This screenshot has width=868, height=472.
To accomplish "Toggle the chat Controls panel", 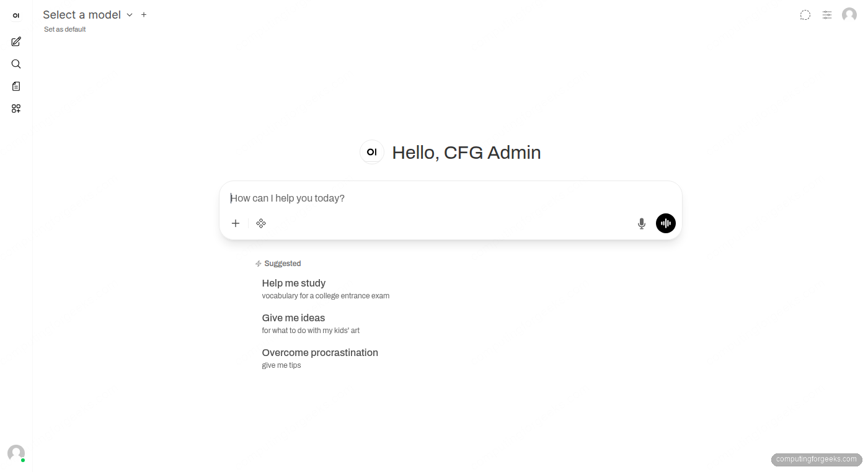I will [826, 14].
